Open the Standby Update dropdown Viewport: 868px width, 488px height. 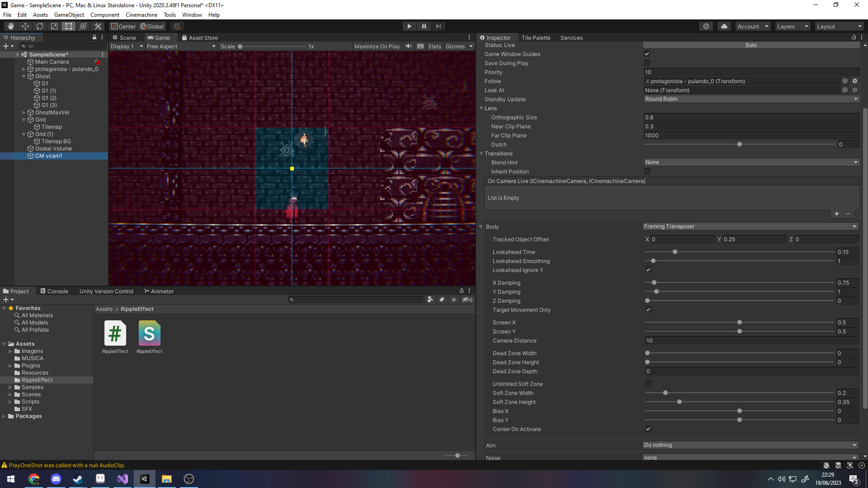click(750, 99)
